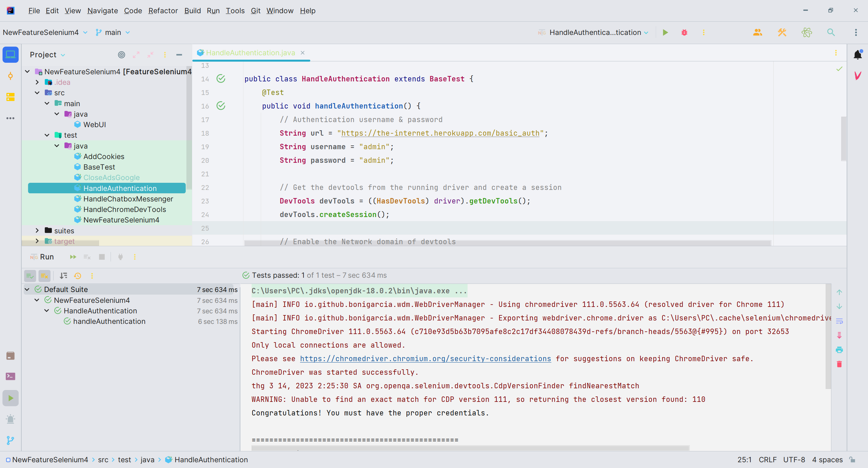Expand all items in Project tree
Screen dimensions: 868x468
point(136,55)
